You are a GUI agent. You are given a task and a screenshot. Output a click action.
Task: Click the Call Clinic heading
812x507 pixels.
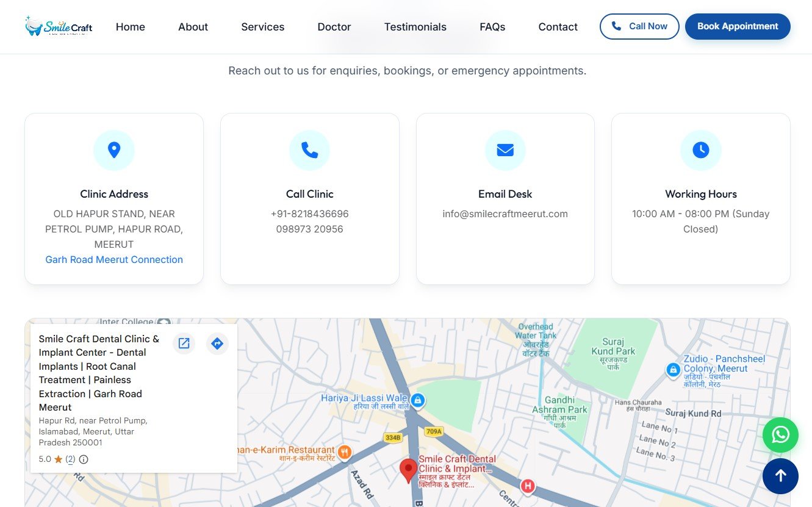(309, 194)
